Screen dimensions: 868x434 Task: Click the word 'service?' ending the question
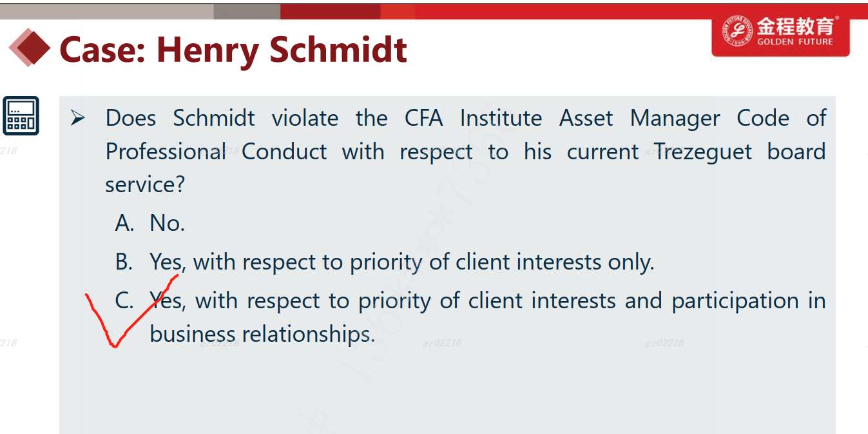145,185
